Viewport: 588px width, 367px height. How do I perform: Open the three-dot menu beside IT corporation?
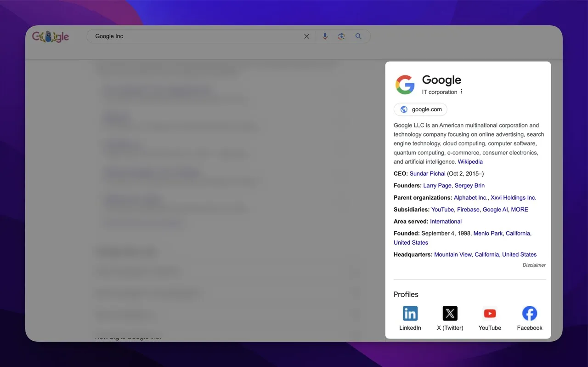(x=461, y=92)
